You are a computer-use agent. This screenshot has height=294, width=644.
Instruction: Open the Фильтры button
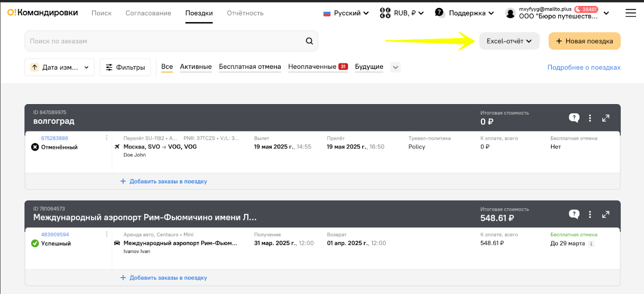coord(125,67)
